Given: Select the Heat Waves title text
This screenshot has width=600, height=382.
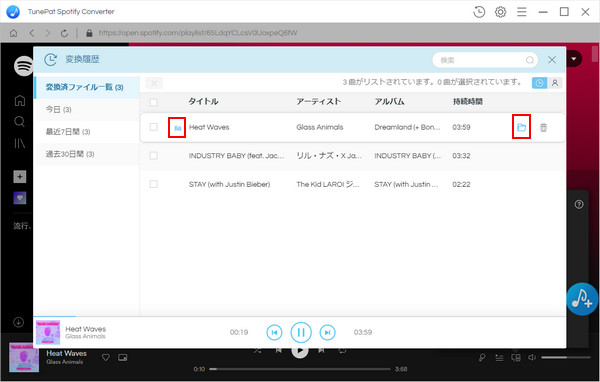Looking at the screenshot, I should coord(209,127).
